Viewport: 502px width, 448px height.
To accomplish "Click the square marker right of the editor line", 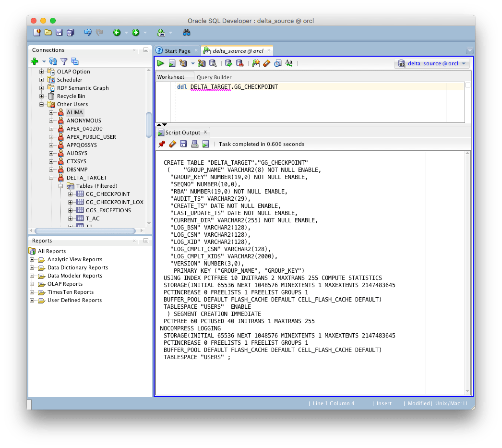I will 468,85.
